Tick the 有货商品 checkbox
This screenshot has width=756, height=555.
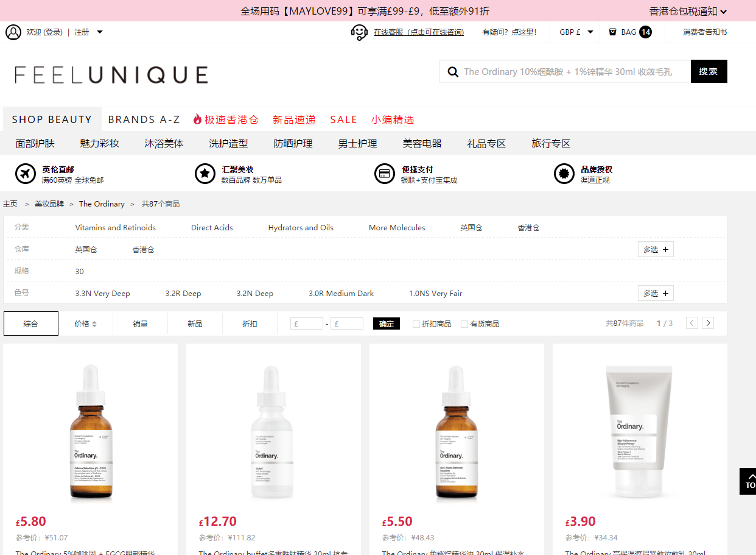click(464, 324)
